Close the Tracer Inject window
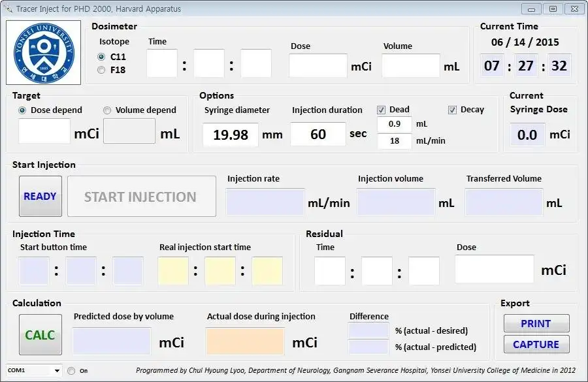588x382 pixels. 574,9
